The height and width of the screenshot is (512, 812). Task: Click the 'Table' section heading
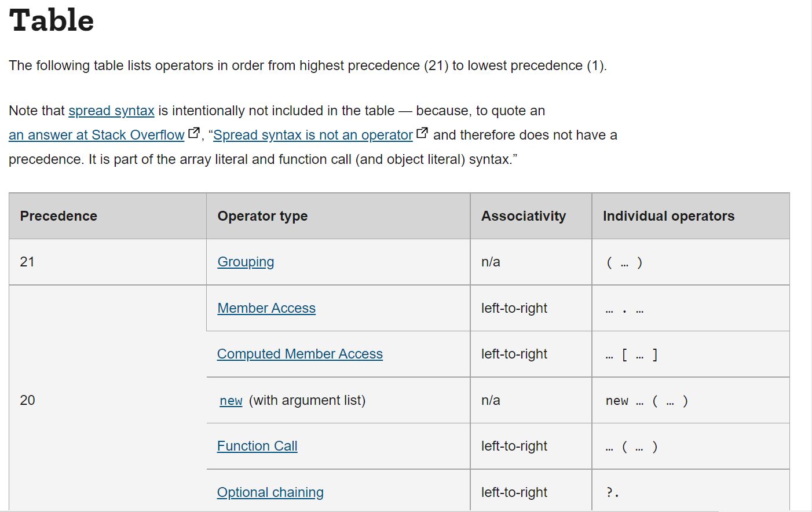coord(52,21)
